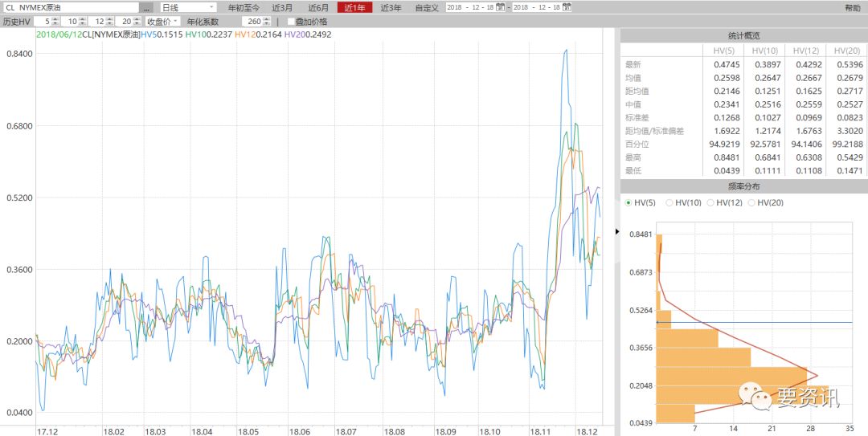Click the 最新 row label
Viewport: 868px width, 436px height.
(633, 65)
